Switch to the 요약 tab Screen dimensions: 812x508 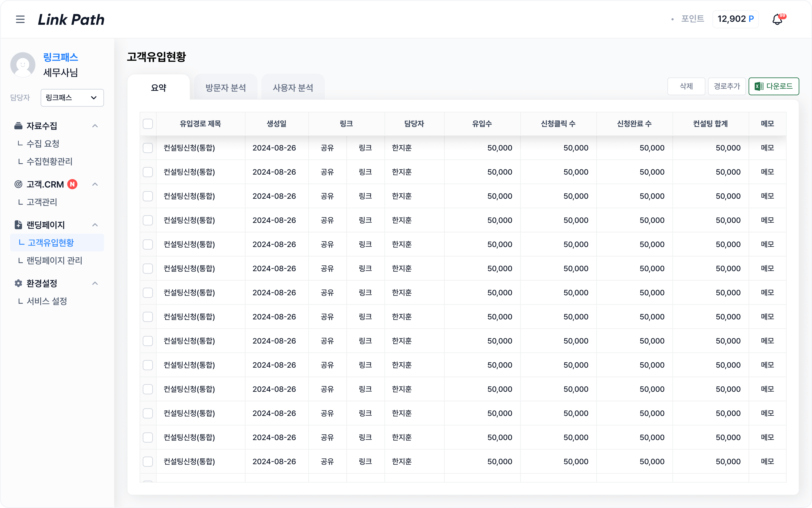tap(159, 87)
